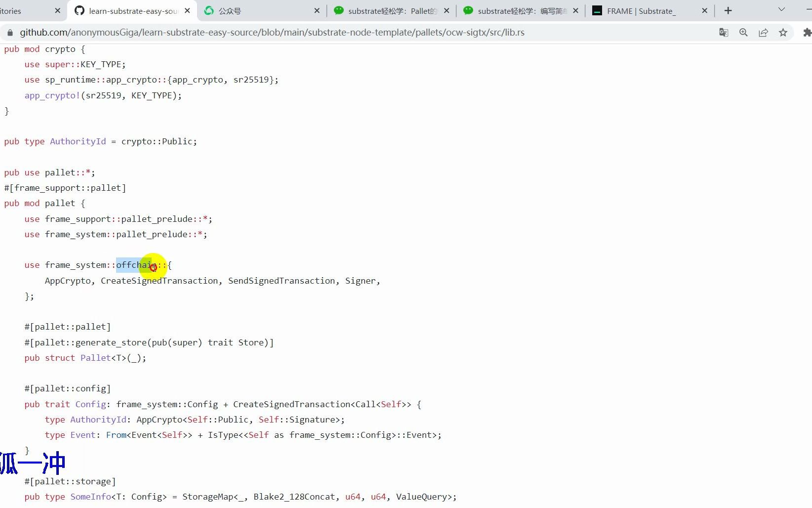Click 'pub mod crypto {' code line
Image resolution: width=812 pixels, height=508 pixels.
(x=44, y=49)
